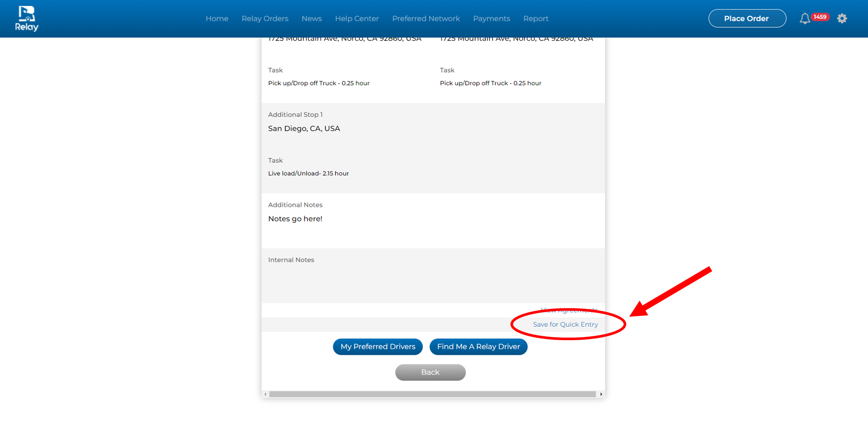Viewport: 868px width, 443px height.
Task: Open the Payments section
Action: pyautogui.click(x=491, y=19)
